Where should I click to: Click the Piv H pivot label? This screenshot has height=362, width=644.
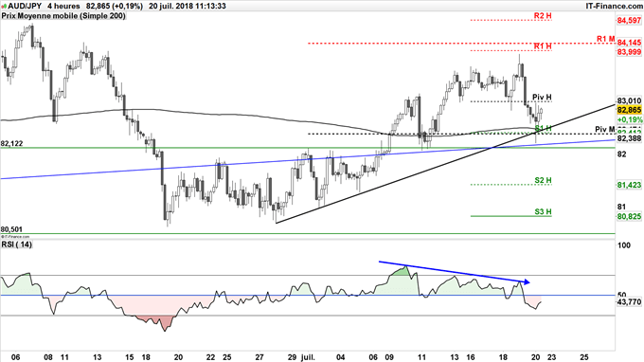[542, 98]
